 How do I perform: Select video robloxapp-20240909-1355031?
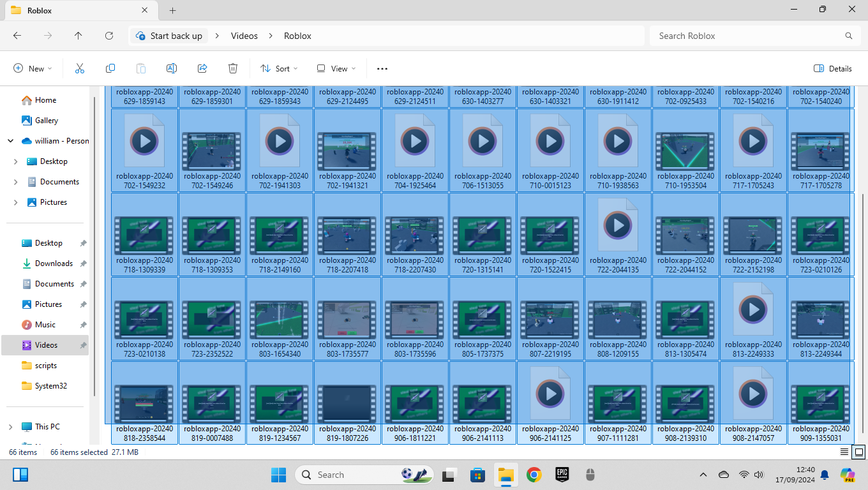point(821,403)
